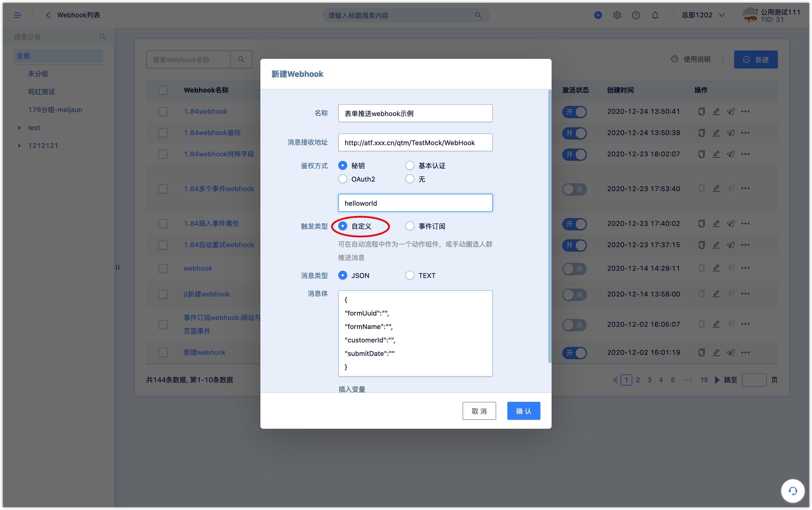Go to page 2 of the list

coord(638,380)
